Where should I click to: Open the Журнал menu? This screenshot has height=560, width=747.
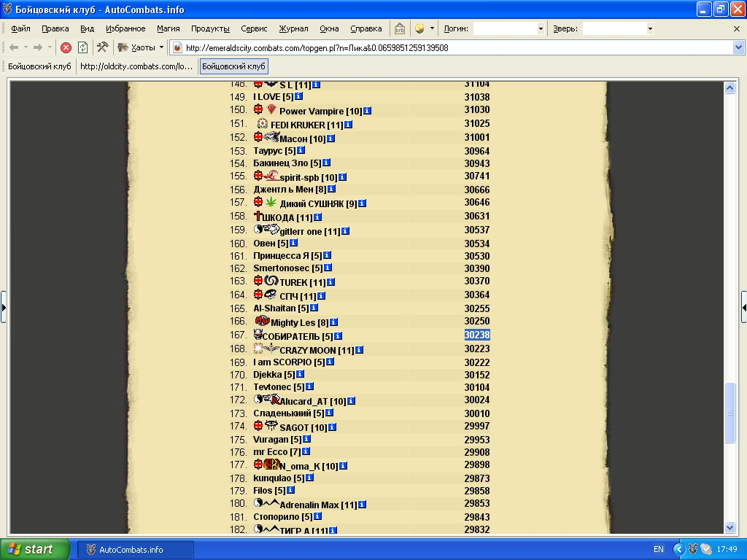[x=293, y=28]
